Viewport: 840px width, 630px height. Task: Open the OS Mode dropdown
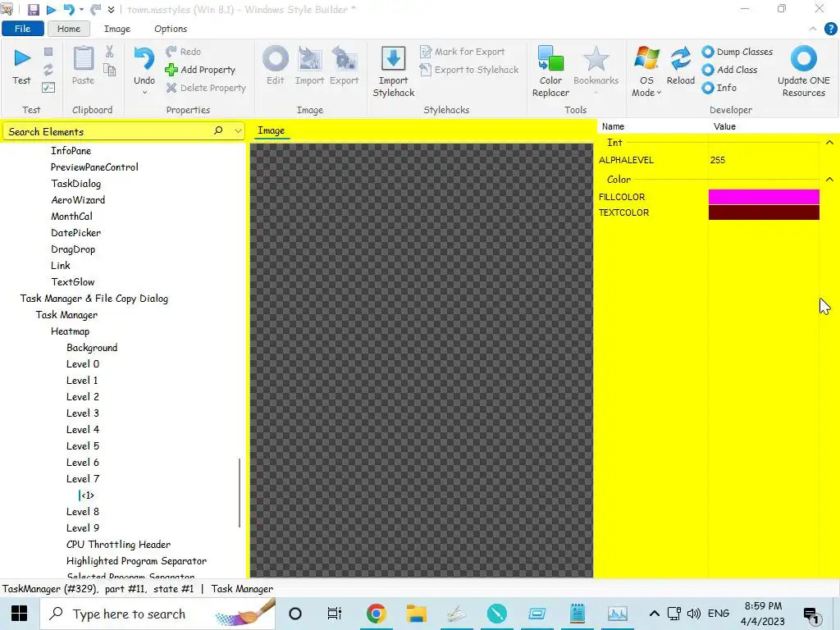(646, 72)
